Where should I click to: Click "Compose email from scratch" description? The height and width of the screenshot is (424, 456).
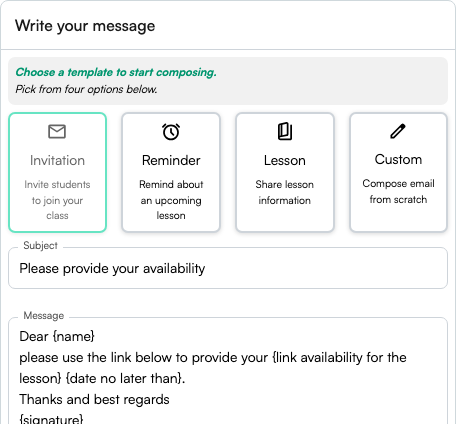398,191
